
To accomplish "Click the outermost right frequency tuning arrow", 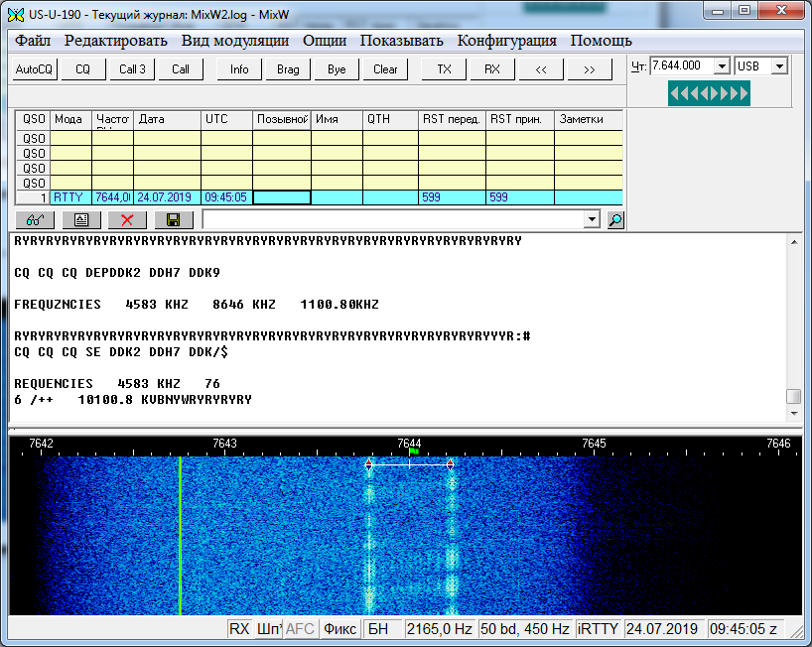I will [x=744, y=93].
